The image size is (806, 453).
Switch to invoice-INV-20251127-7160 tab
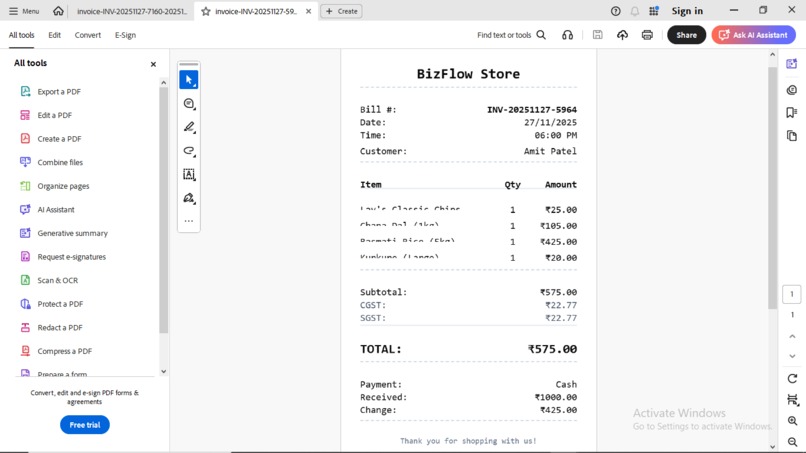132,11
